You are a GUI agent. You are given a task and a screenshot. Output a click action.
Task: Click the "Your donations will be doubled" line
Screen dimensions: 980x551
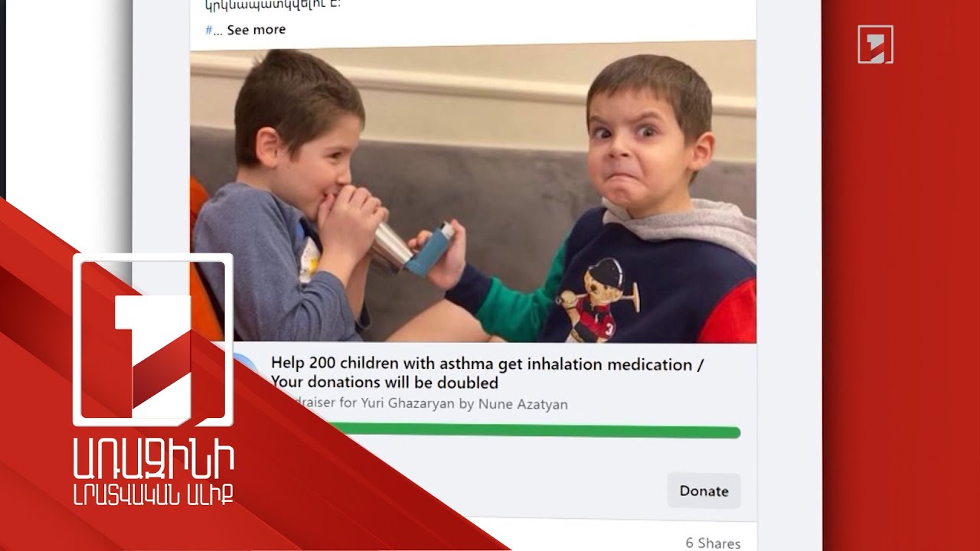tap(384, 382)
